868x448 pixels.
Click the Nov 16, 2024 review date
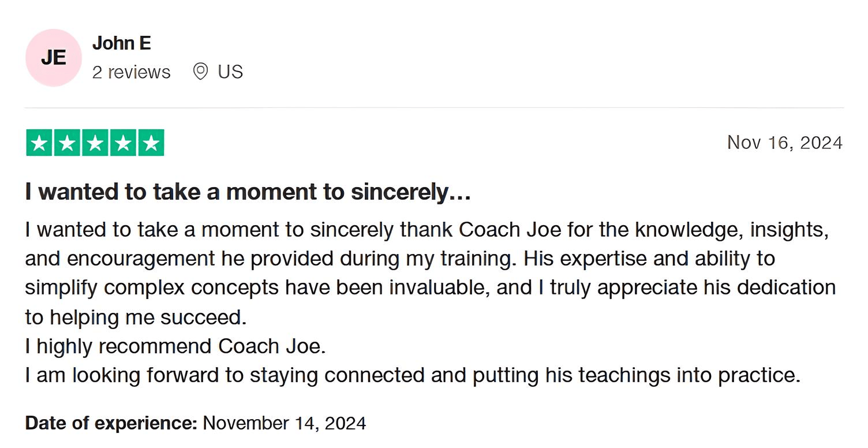[x=785, y=143]
